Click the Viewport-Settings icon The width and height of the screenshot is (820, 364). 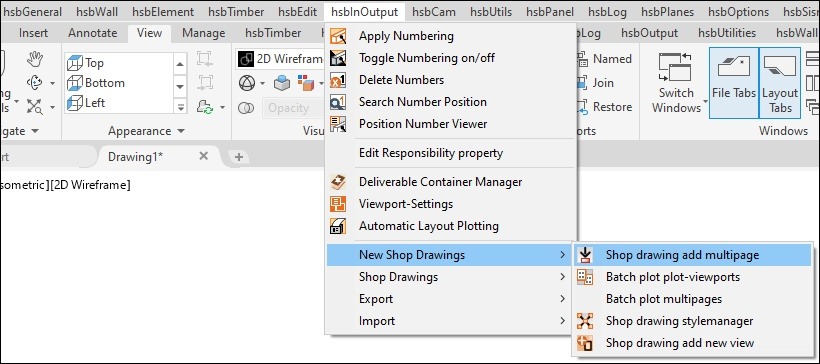coord(338,204)
